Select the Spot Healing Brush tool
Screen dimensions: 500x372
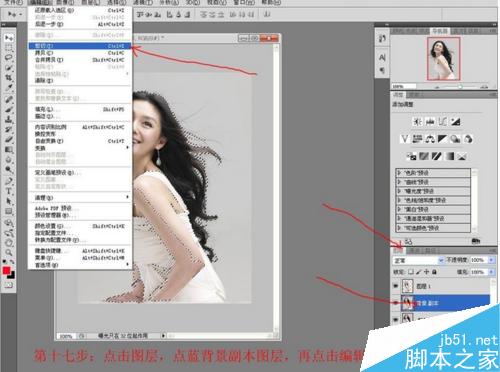[9, 99]
